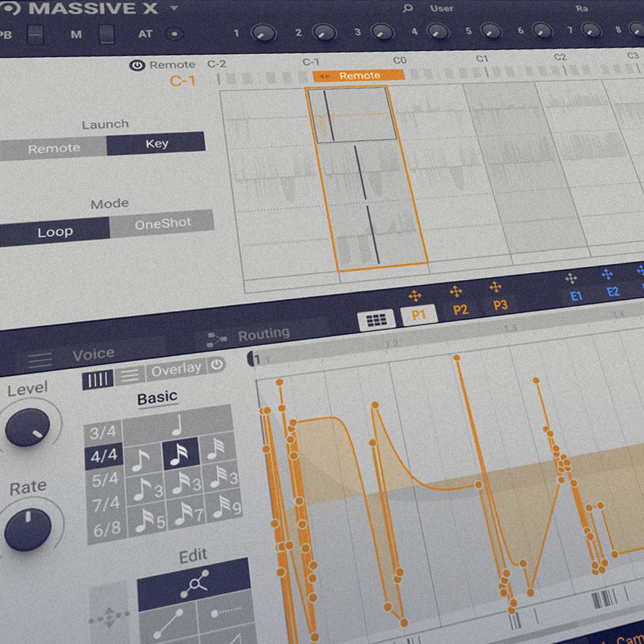Turn macro knob 4
The height and width of the screenshot is (644, 644).
click(x=438, y=31)
